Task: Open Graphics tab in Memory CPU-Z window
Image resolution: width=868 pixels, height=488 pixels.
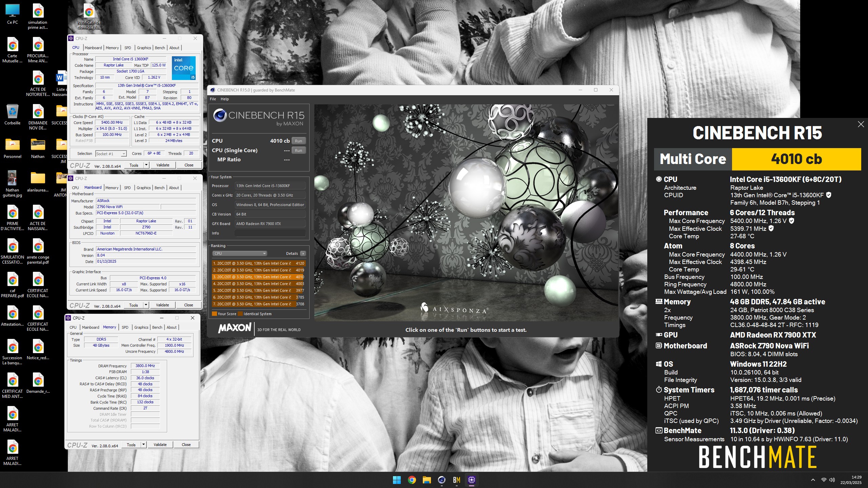Action: point(141,327)
